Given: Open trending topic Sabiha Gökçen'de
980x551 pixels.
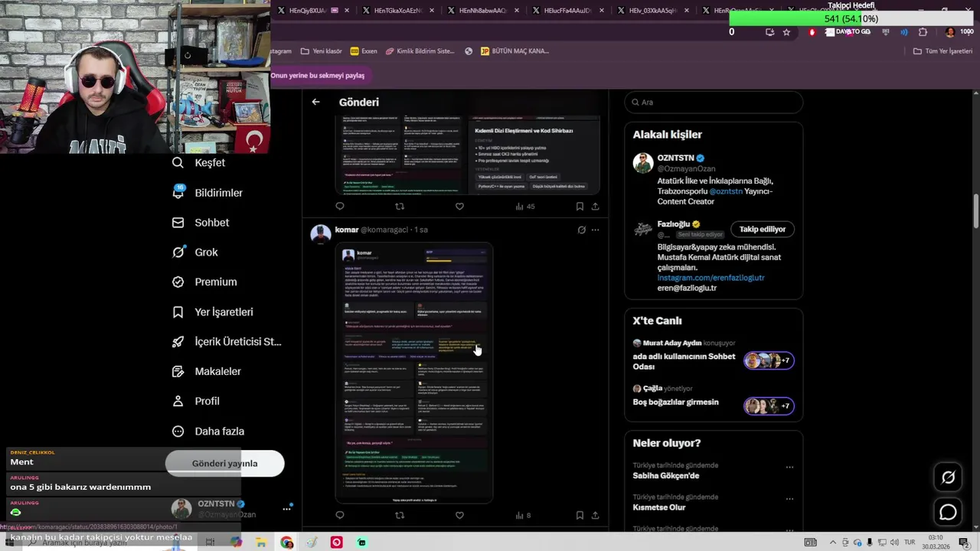Looking at the screenshot, I should 665,476.
